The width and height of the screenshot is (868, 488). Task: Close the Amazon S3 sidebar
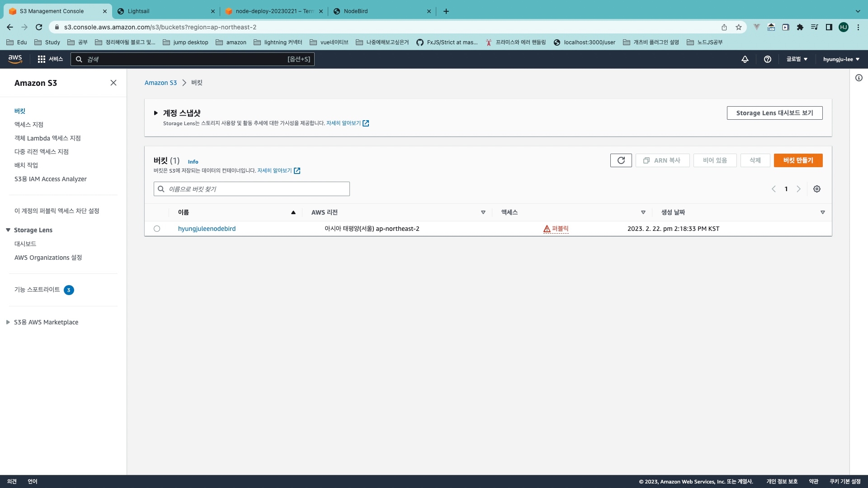pyautogui.click(x=113, y=83)
